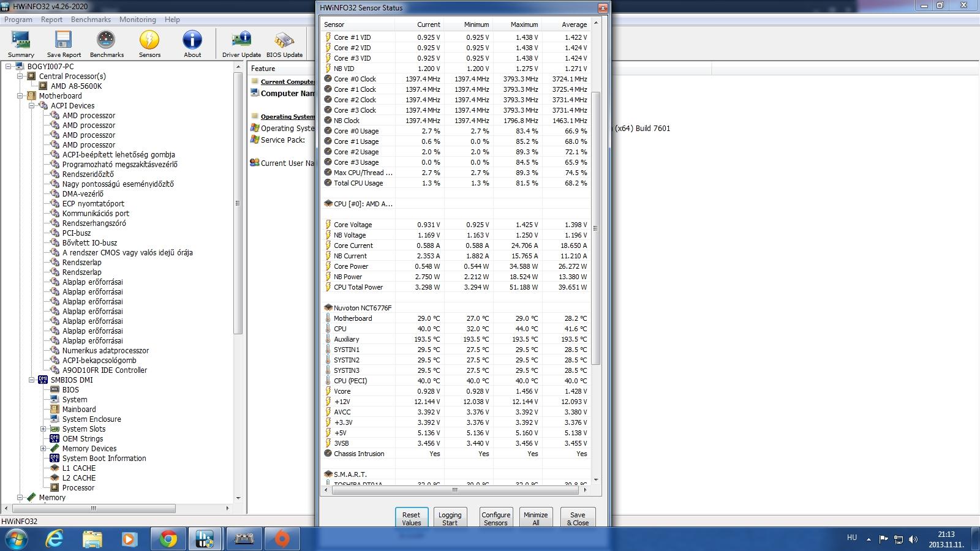This screenshot has height=551, width=980.
Task: Click the CPU [#0] sensor group icon
Action: pos(328,204)
